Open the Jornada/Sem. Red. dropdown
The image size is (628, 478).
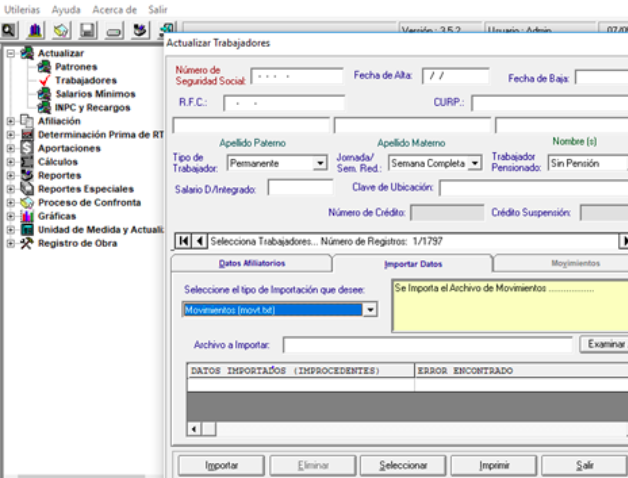(x=475, y=163)
